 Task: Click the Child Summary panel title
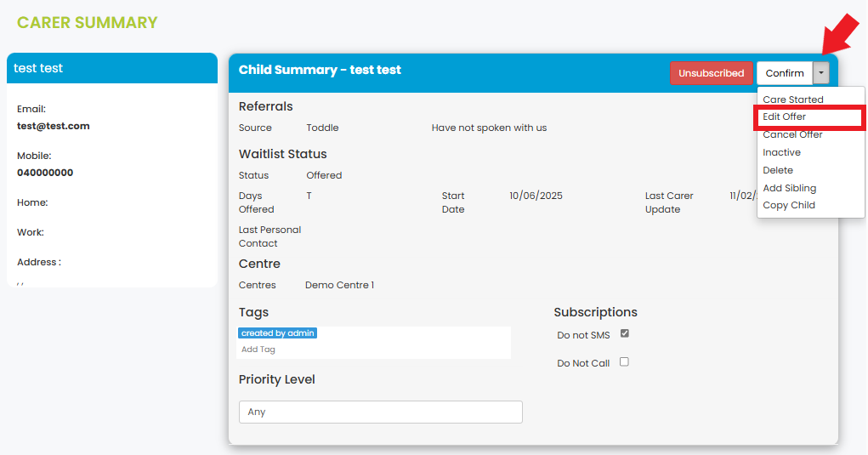[320, 70]
